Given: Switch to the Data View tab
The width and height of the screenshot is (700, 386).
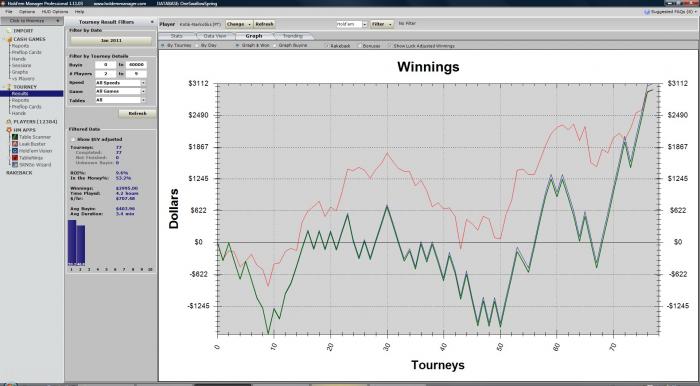Looking at the screenshot, I should pyautogui.click(x=215, y=36).
